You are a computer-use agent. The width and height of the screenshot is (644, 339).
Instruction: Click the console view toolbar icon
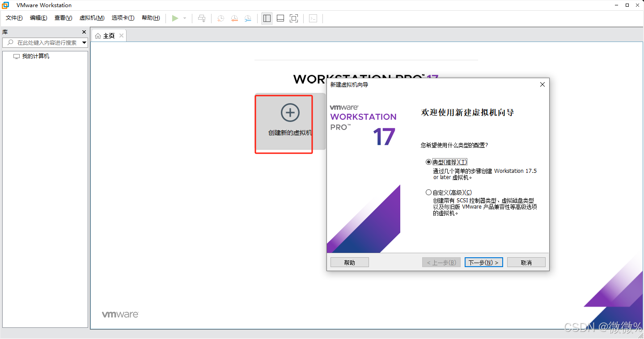[x=313, y=18]
